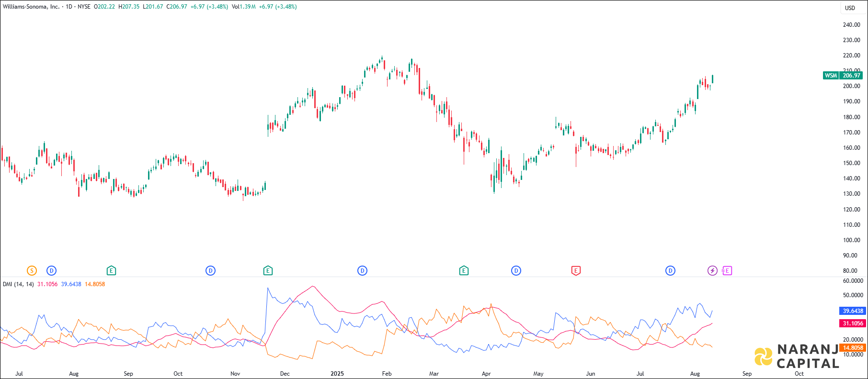Viewport: 868px width, 379px height.
Task: Click the 2025 label on the time axis
Action: point(337,374)
